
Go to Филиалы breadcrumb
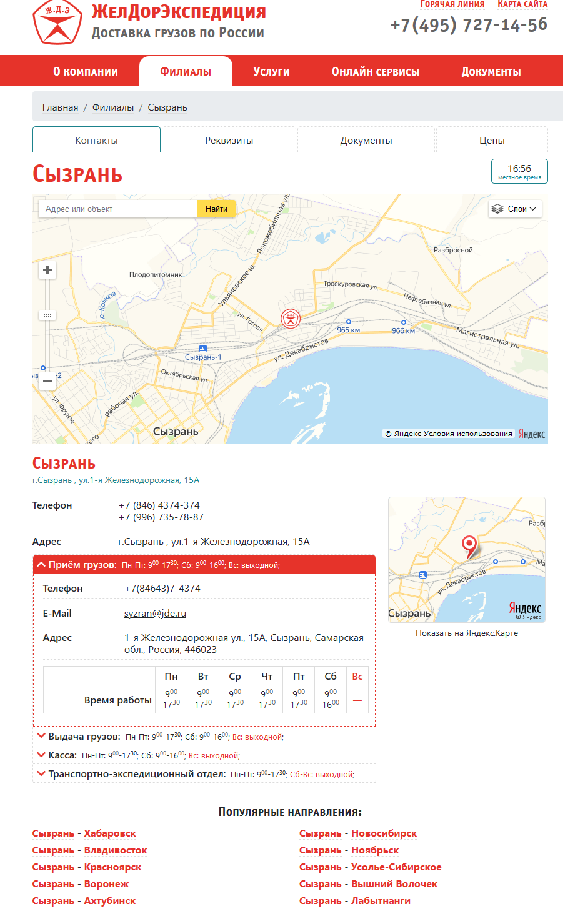[113, 107]
